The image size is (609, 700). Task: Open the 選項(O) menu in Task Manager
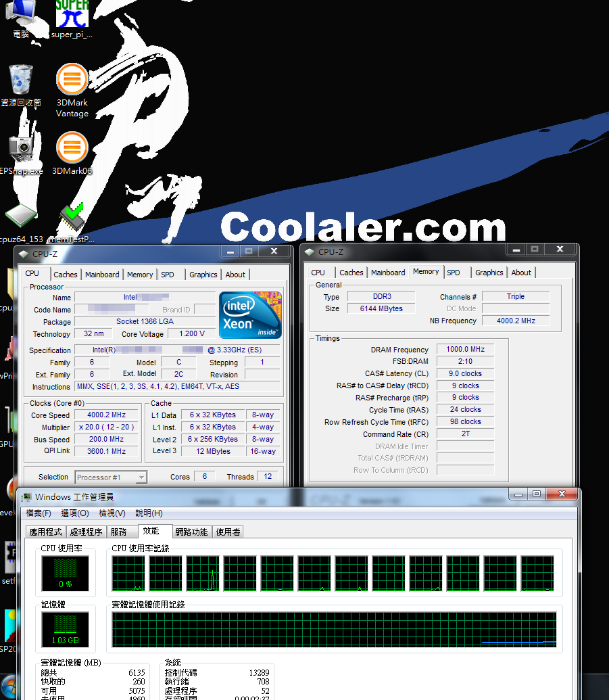75,513
